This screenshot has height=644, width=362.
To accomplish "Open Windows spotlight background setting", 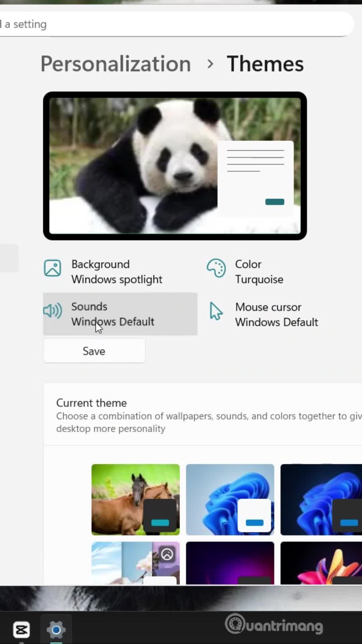I will (120, 272).
